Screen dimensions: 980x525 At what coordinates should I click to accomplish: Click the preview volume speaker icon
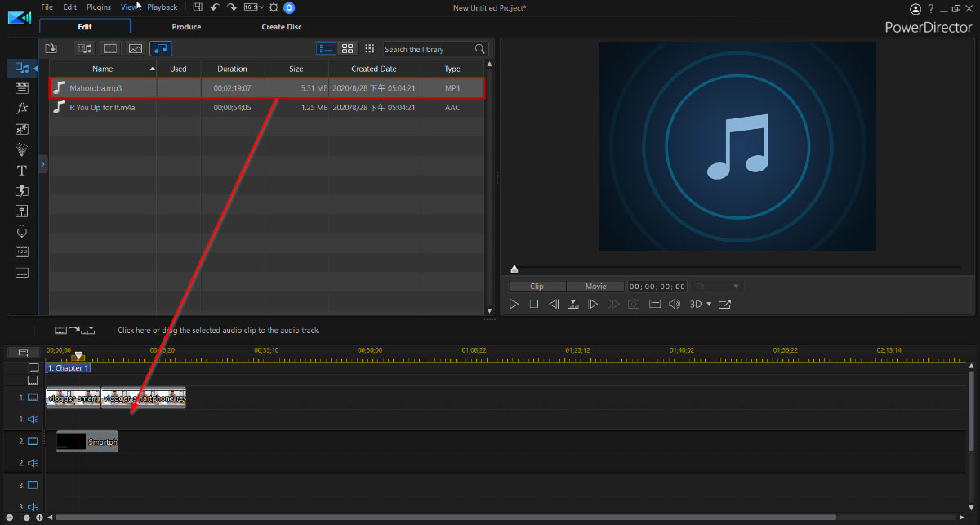point(675,304)
